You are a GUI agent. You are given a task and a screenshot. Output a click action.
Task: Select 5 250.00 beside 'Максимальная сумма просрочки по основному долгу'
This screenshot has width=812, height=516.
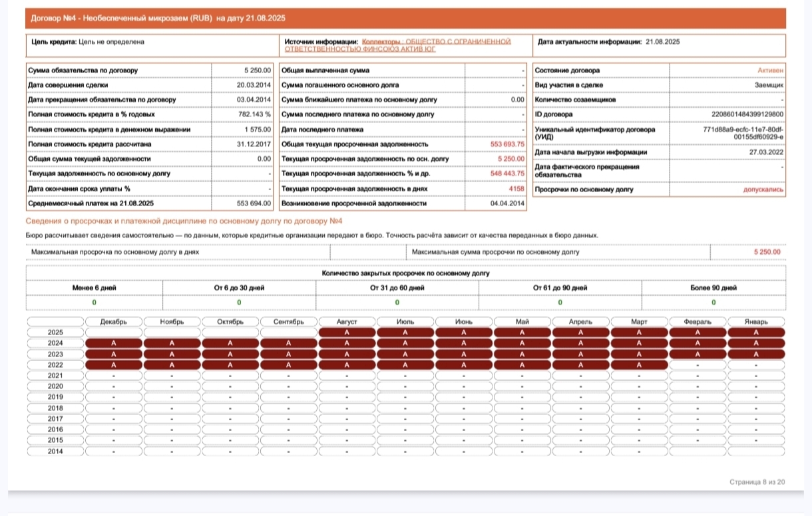click(767, 252)
